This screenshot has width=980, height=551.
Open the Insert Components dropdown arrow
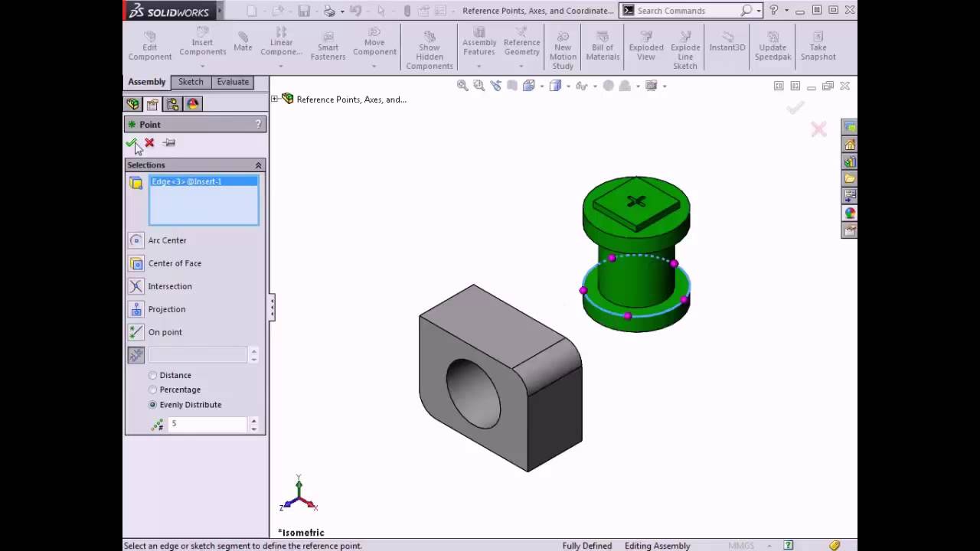coord(203,66)
